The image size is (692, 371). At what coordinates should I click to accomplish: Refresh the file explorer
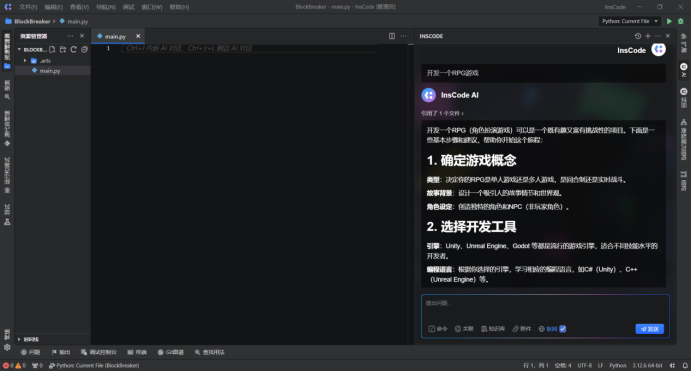(74, 49)
